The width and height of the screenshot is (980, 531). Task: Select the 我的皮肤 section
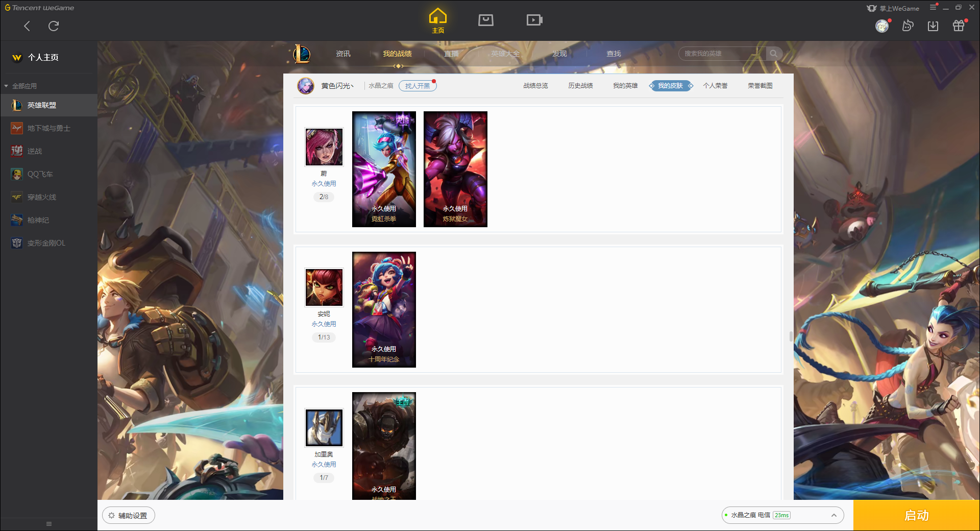click(x=671, y=86)
